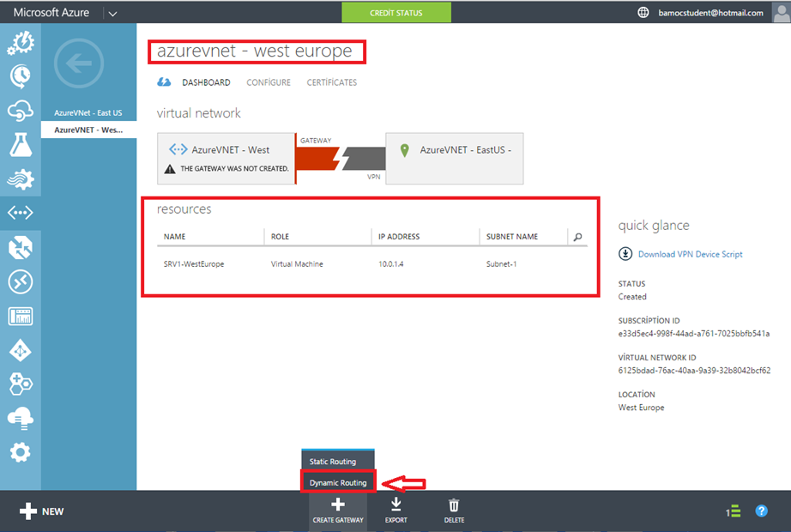Sort by the ROLE column header

(x=280, y=236)
